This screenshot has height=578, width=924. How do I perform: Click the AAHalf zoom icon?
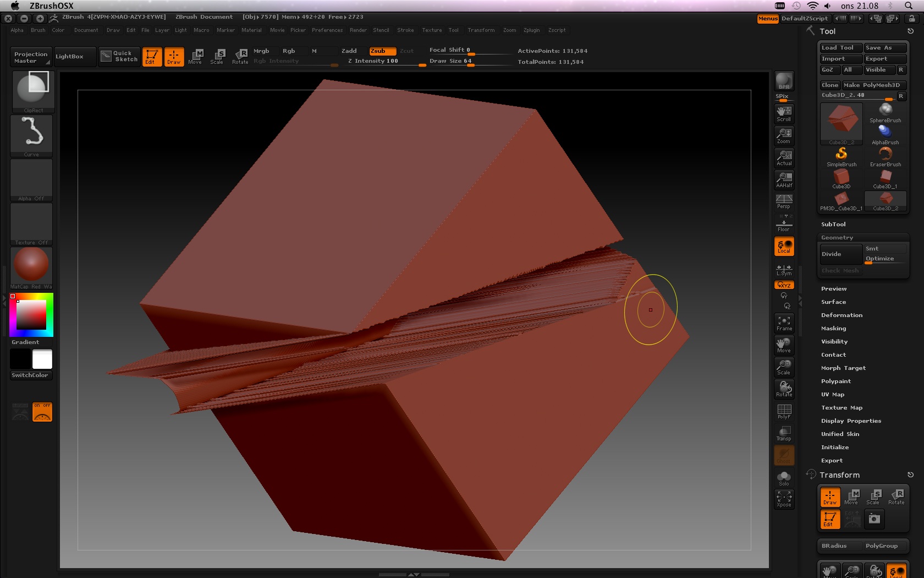click(784, 180)
